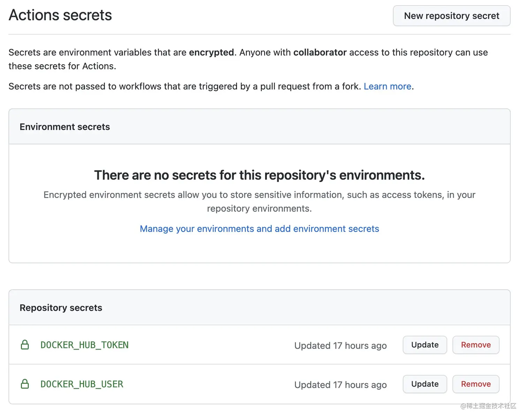This screenshot has width=527, height=420.
Task: Select the DOCKER_HUB_USER secret name
Action: pyautogui.click(x=82, y=384)
